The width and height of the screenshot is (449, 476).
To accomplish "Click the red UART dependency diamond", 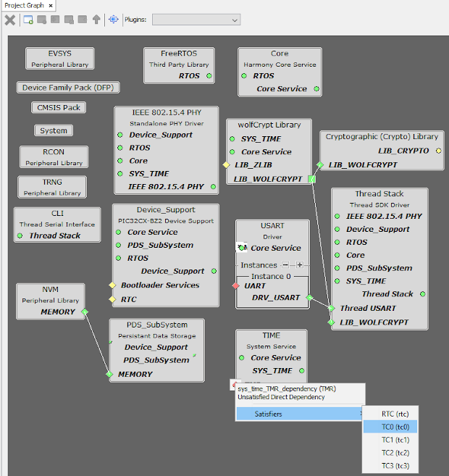I will tap(236, 286).
